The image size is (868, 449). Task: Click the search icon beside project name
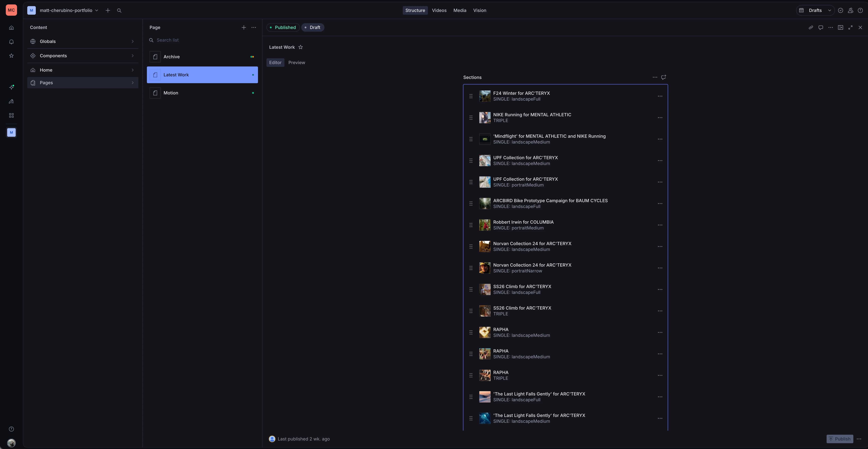119,10
